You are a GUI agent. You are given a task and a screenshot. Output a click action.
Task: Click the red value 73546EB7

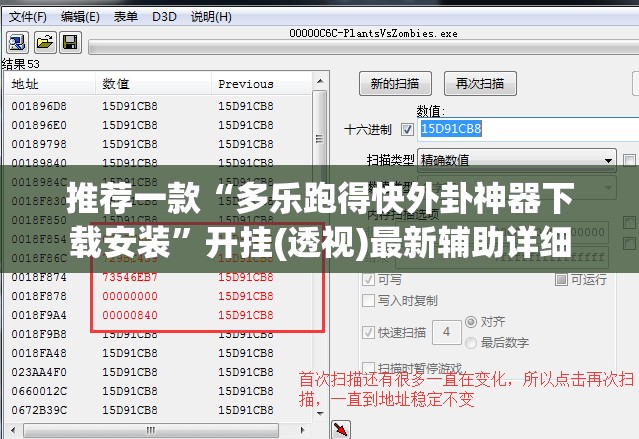tap(130, 277)
